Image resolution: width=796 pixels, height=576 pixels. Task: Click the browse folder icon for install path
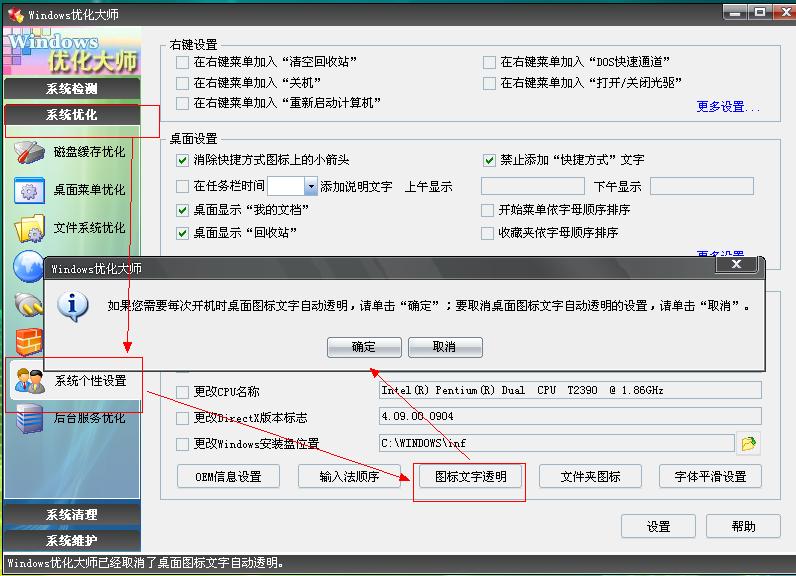(x=749, y=443)
